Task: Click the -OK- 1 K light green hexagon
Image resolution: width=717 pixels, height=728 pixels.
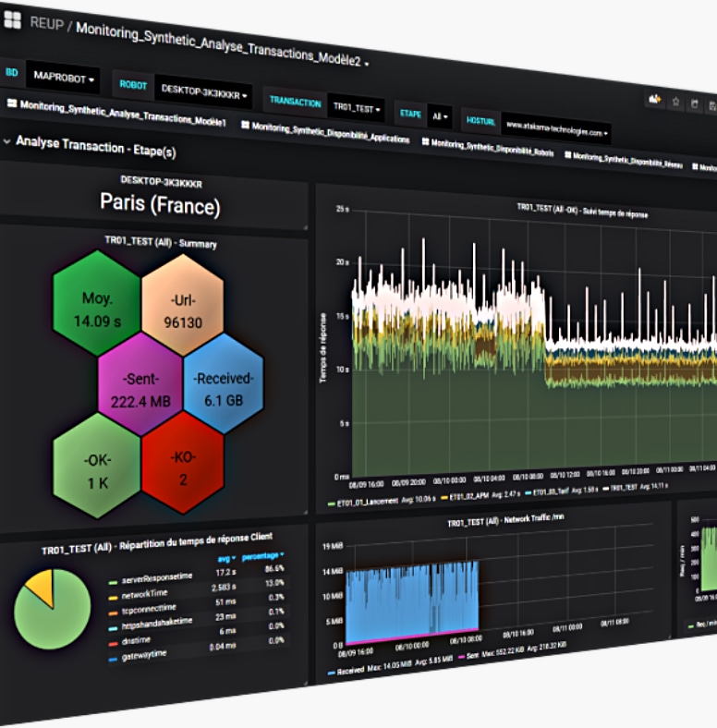Action: coord(97,466)
